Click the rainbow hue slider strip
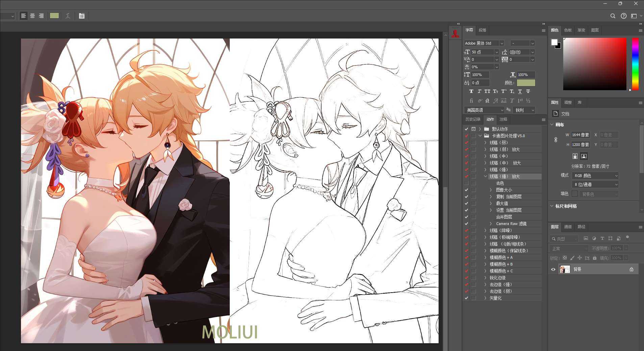This screenshot has height=351, width=644. click(635, 64)
